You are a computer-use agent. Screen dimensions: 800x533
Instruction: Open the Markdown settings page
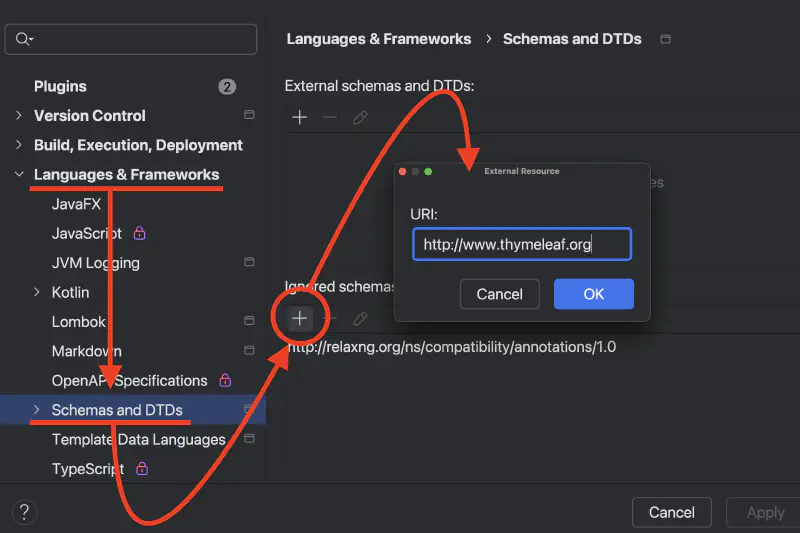[86, 351]
